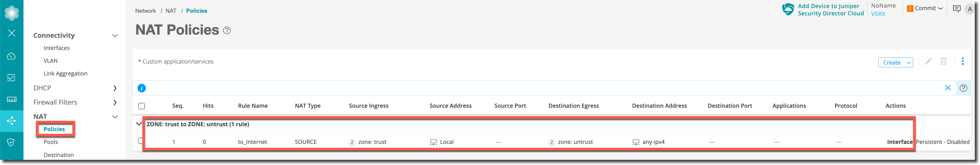Click the Network breadcrumb link
Image resolution: width=980 pixels, height=165 pixels.
tap(145, 11)
